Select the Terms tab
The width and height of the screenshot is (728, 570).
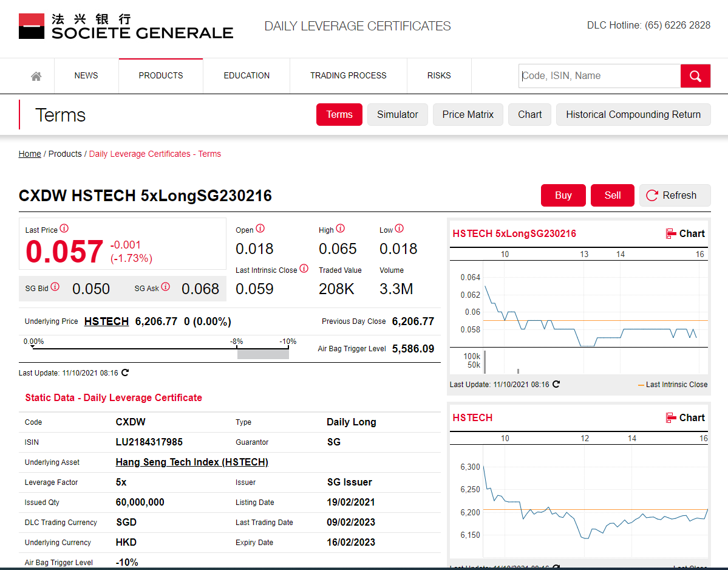(x=339, y=115)
